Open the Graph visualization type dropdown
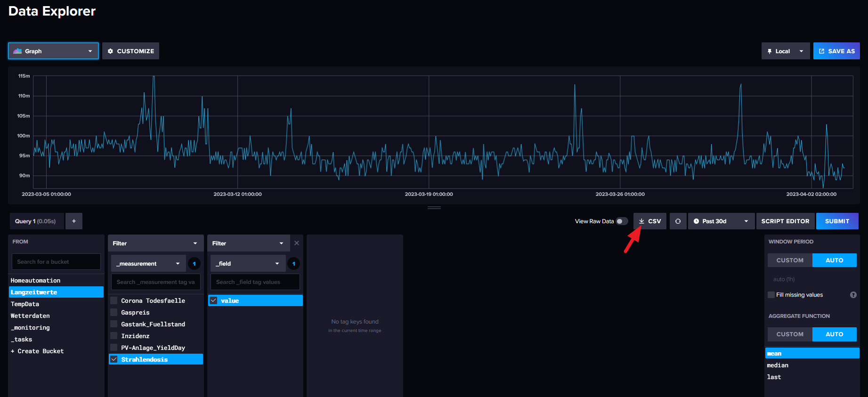Viewport: 868px width, 397px height. pos(53,51)
